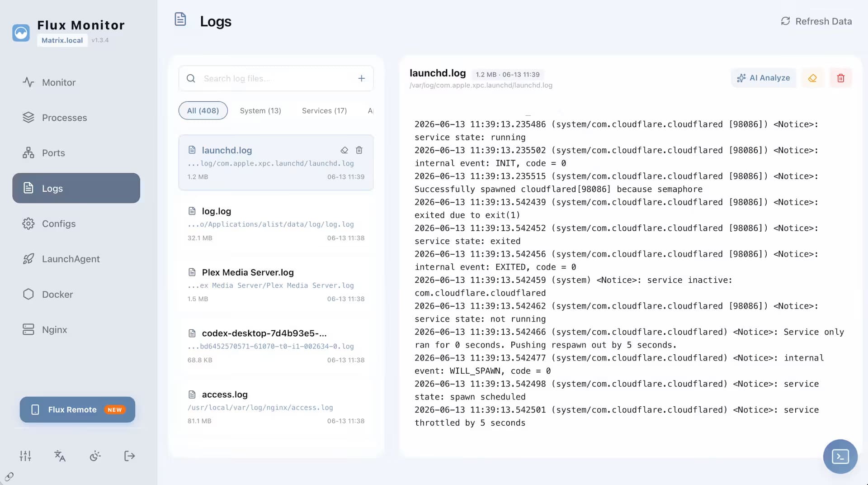868x485 pixels.
Task: Navigate to LaunchAgent
Action: [x=76, y=259]
